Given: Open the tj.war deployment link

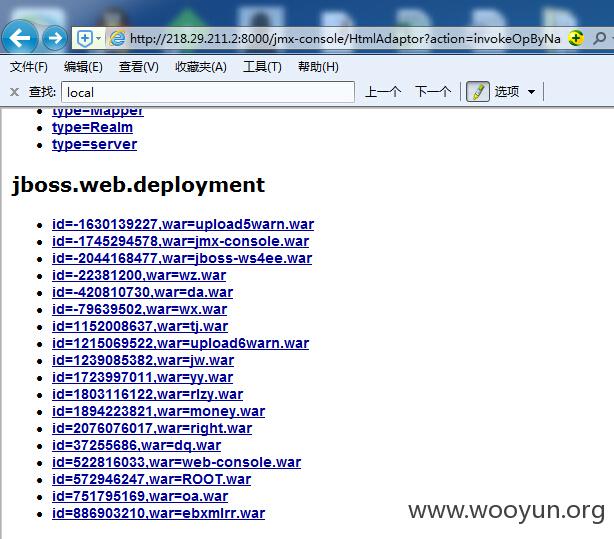Looking at the screenshot, I should pyautogui.click(x=140, y=326).
